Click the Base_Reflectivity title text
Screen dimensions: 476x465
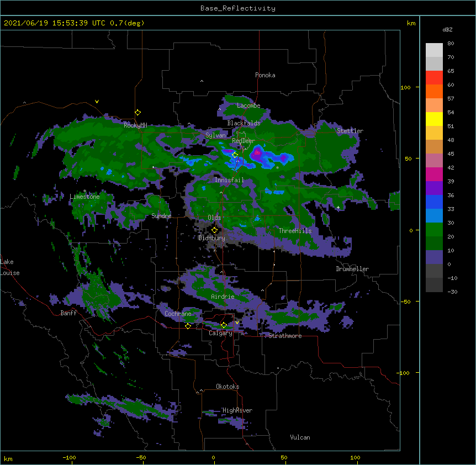tap(238, 8)
